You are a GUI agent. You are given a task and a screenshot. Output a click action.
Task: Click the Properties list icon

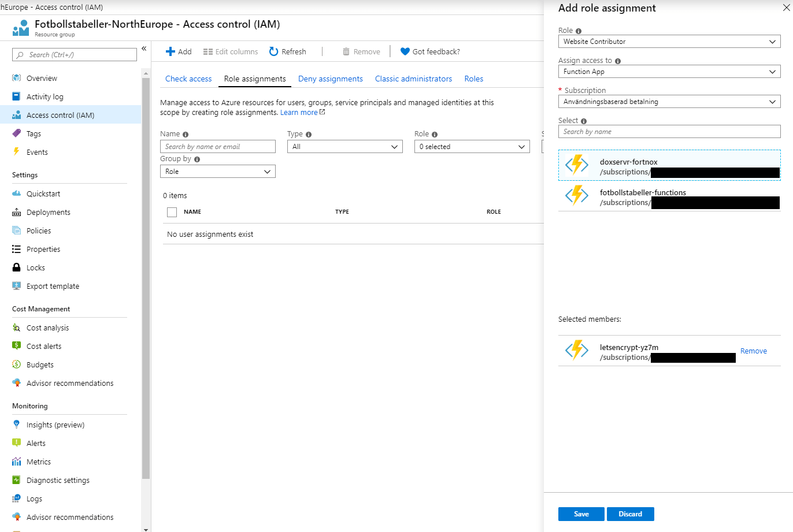tap(17, 249)
